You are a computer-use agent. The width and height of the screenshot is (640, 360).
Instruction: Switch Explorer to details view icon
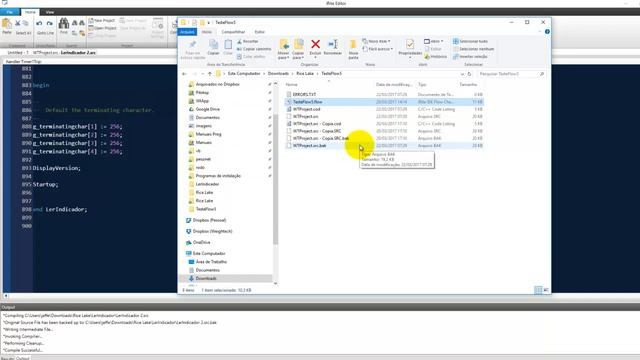pos(538,290)
